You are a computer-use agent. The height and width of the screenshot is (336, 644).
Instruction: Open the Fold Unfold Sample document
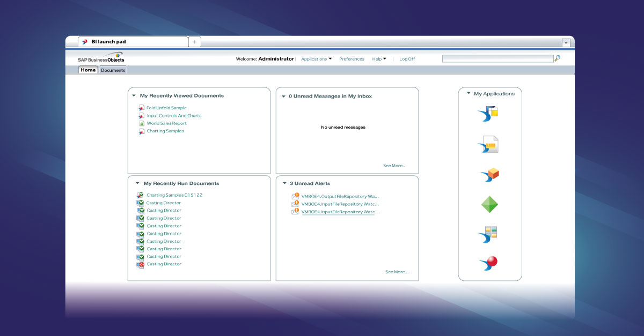pyautogui.click(x=167, y=108)
